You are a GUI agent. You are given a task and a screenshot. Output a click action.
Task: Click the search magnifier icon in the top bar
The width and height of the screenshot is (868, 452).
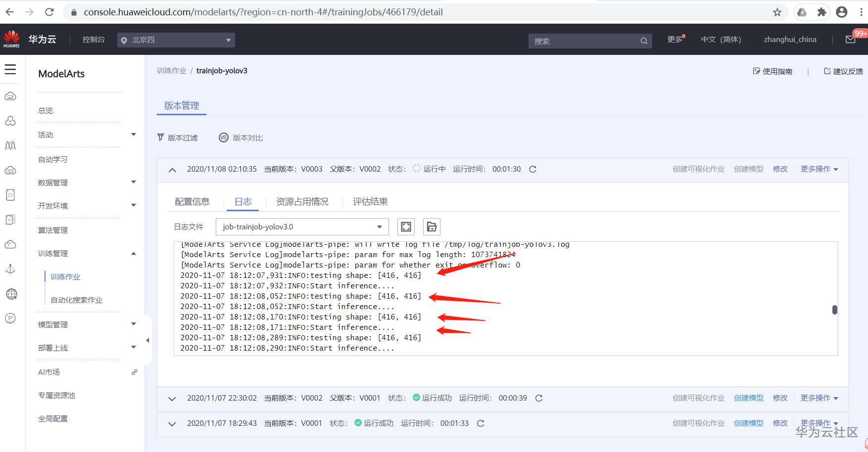[x=644, y=41]
